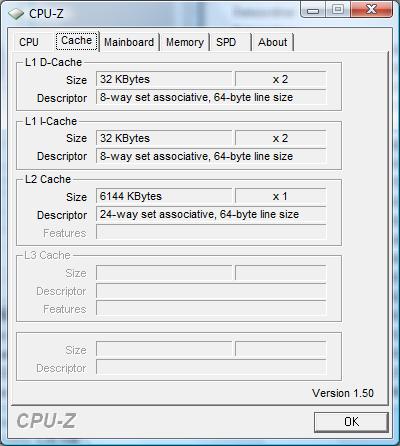This screenshot has width=400, height=446.
Task: Click the L1 D-Cache size field
Action: point(164,79)
